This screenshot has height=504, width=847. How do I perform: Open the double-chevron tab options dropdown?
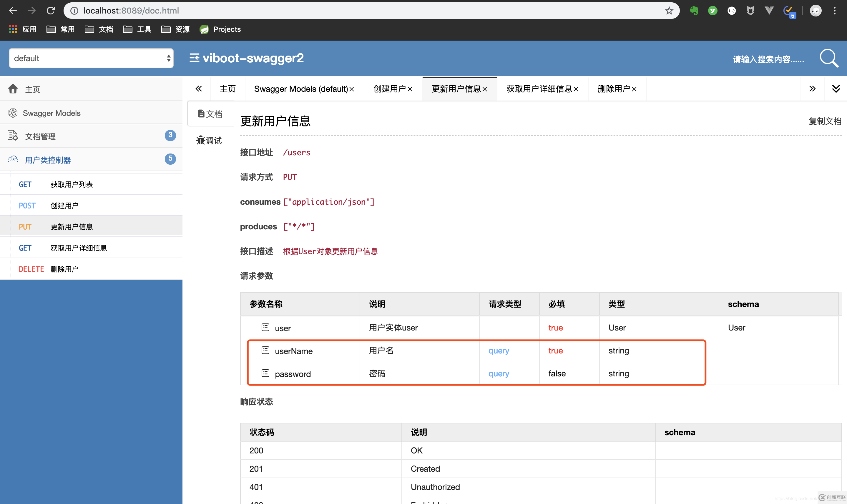836,89
